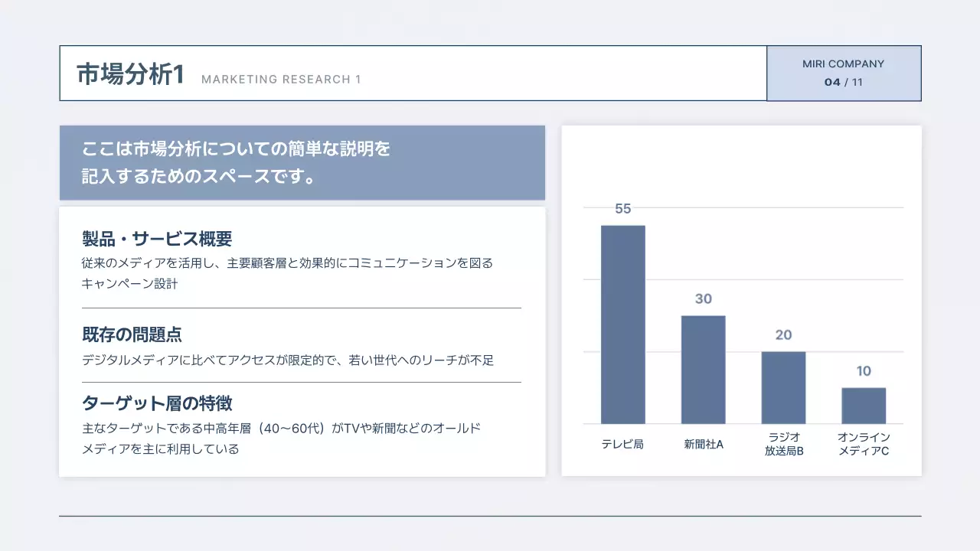Select the 既存の問題点 heading
This screenshot has height=551, width=980.
(x=129, y=335)
